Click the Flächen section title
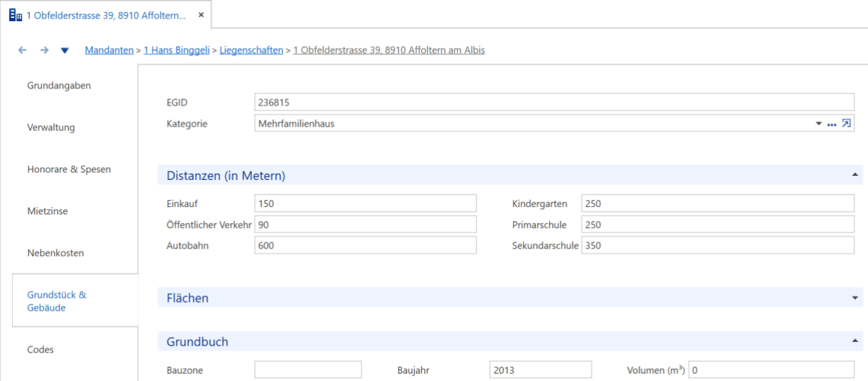 click(x=187, y=298)
